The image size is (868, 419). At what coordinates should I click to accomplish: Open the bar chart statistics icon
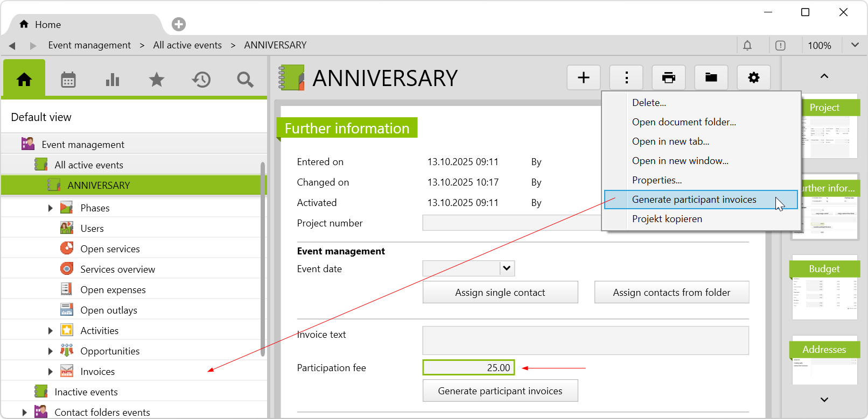(113, 80)
